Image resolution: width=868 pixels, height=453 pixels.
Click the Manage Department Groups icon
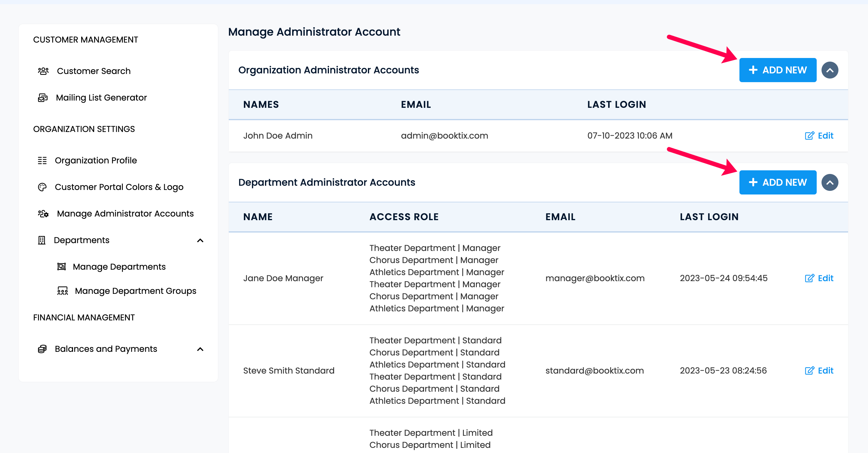63,291
